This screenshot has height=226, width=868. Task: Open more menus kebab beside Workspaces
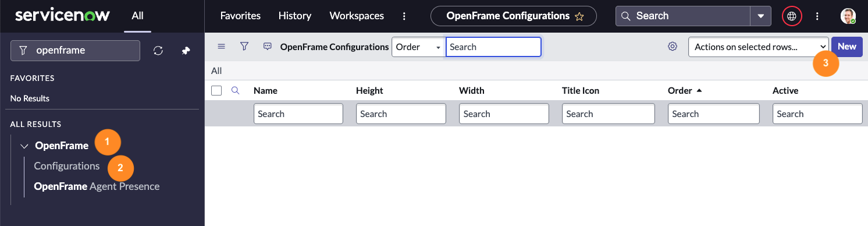coord(405,16)
